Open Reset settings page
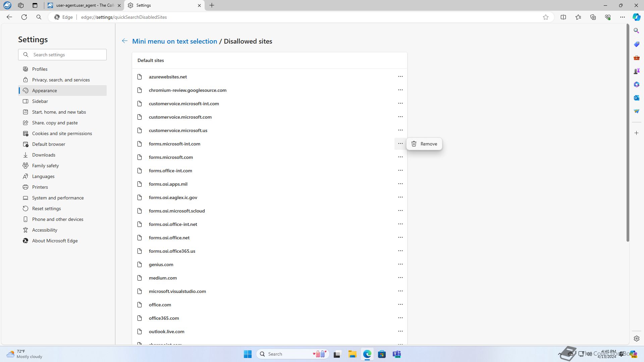This screenshot has width=644, height=362. (x=62, y=208)
